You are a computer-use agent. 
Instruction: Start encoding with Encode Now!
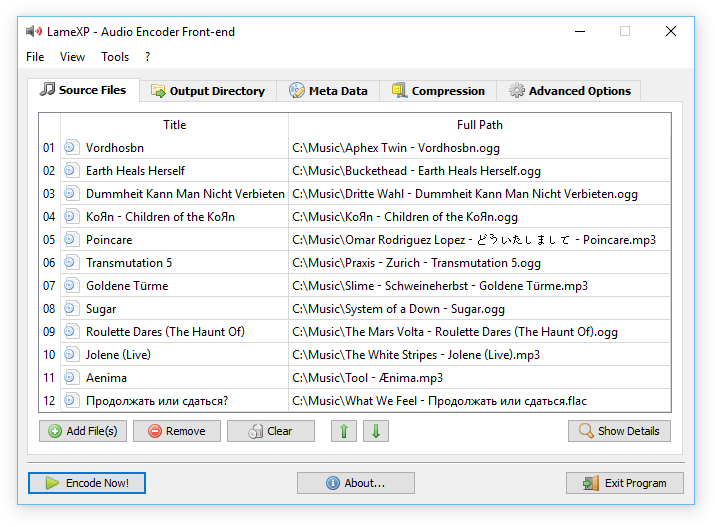[87, 483]
